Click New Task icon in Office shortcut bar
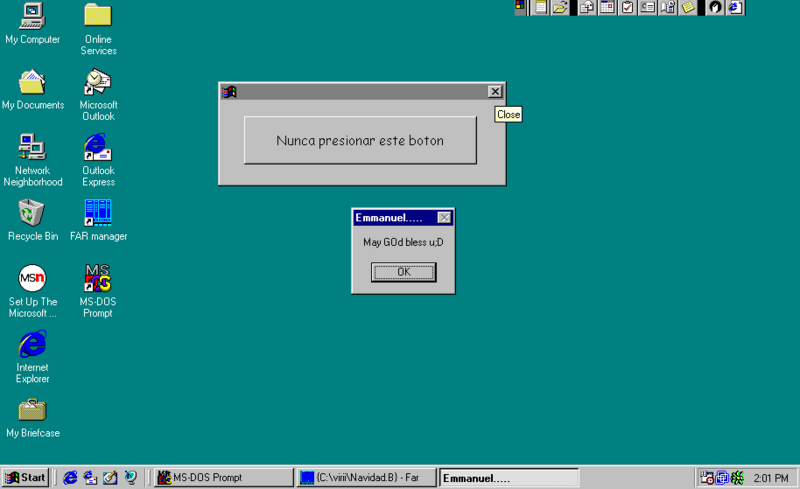 click(627, 7)
